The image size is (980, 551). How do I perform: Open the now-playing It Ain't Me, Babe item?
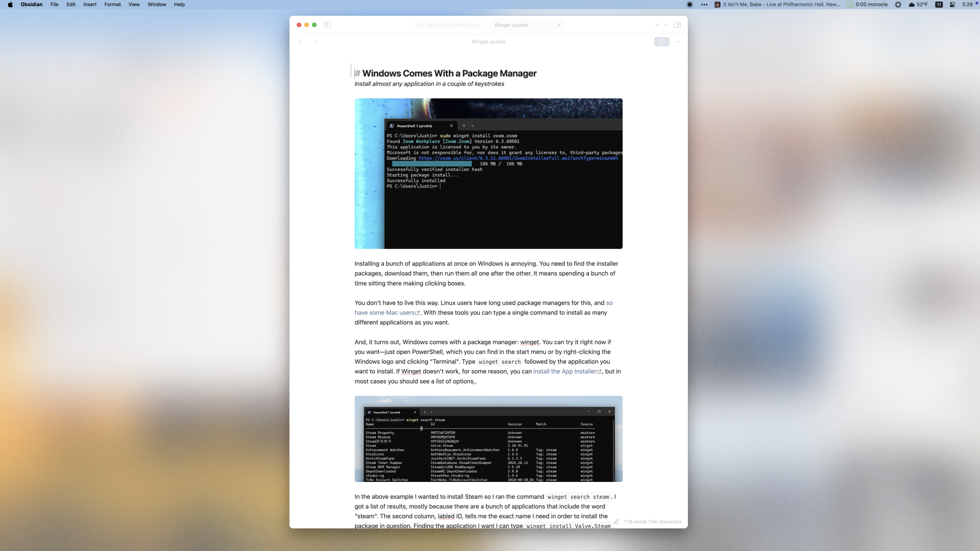coord(777,4)
